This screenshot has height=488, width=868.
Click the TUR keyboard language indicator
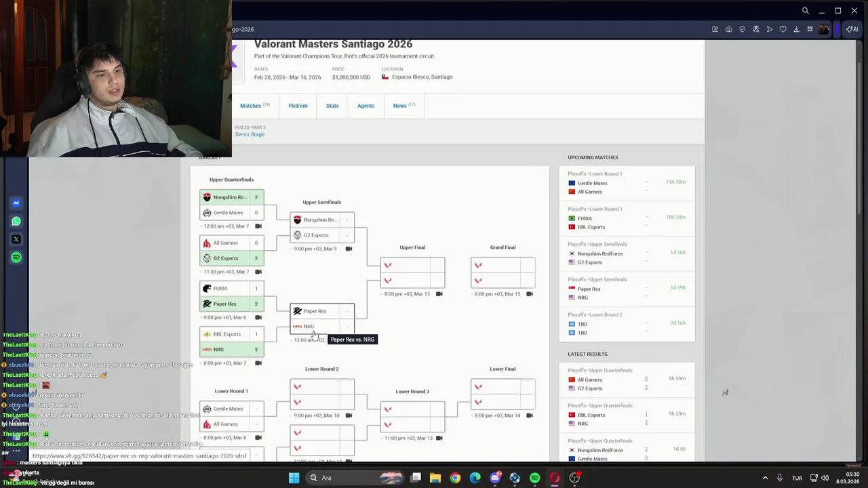click(x=797, y=479)
